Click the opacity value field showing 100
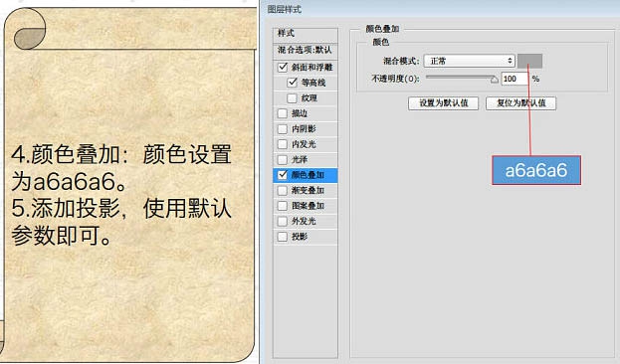This screenshot has height=364, width=620. pyautogui.click(x=515, y=79)
